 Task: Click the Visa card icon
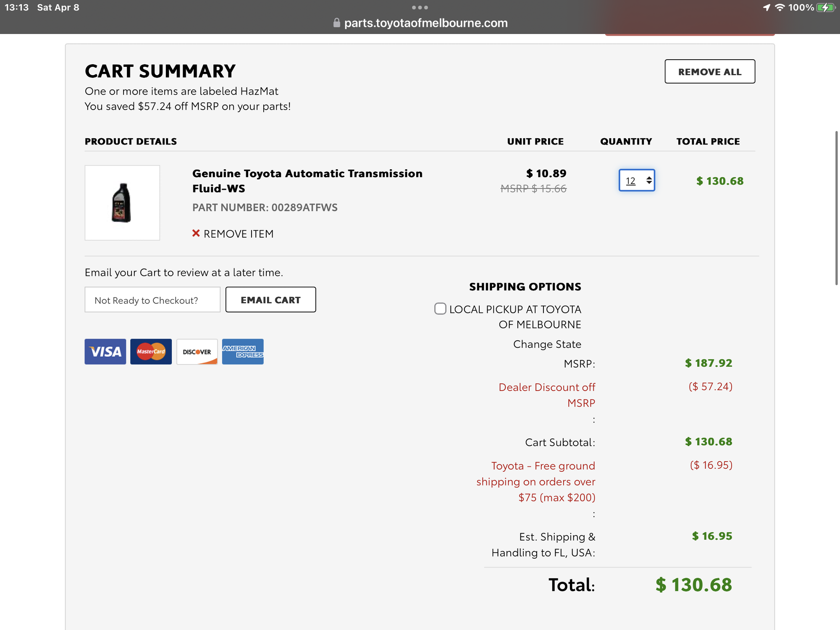tap(105, 352)
